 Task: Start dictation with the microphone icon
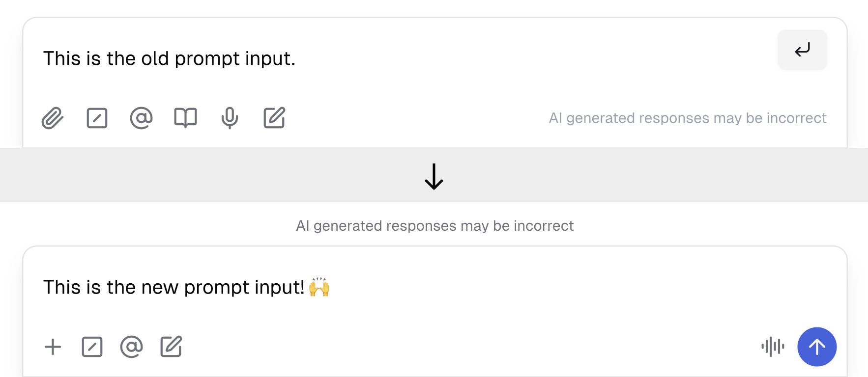click(229, 118)
